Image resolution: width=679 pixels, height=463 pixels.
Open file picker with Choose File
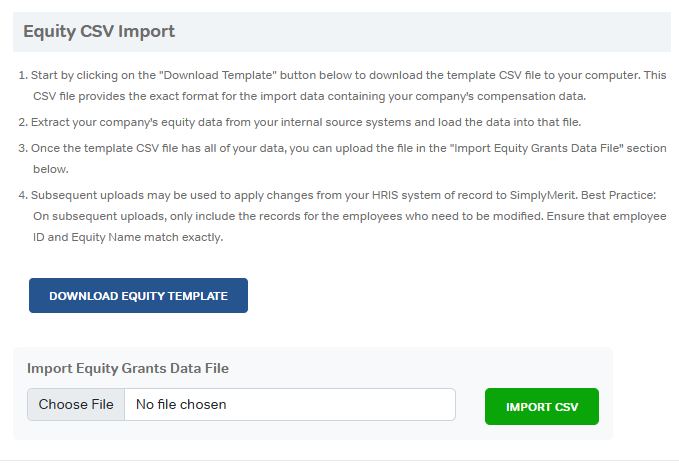[x=76, y=405]
